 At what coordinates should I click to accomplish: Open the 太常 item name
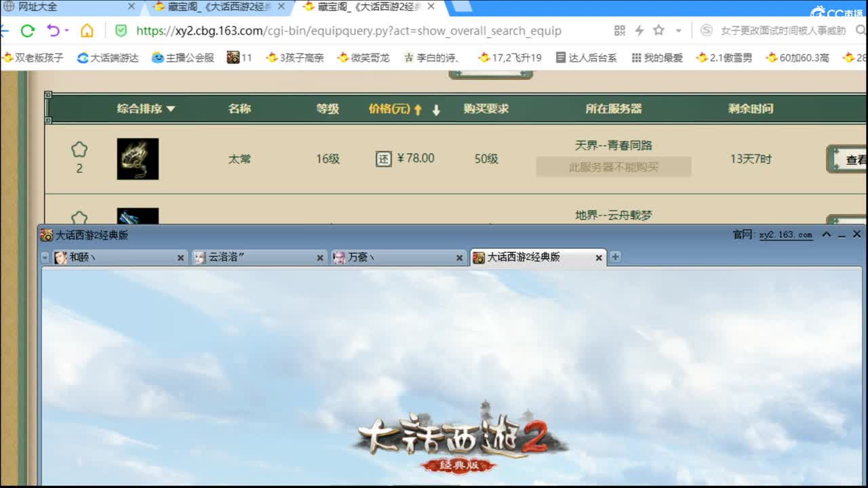239,159
